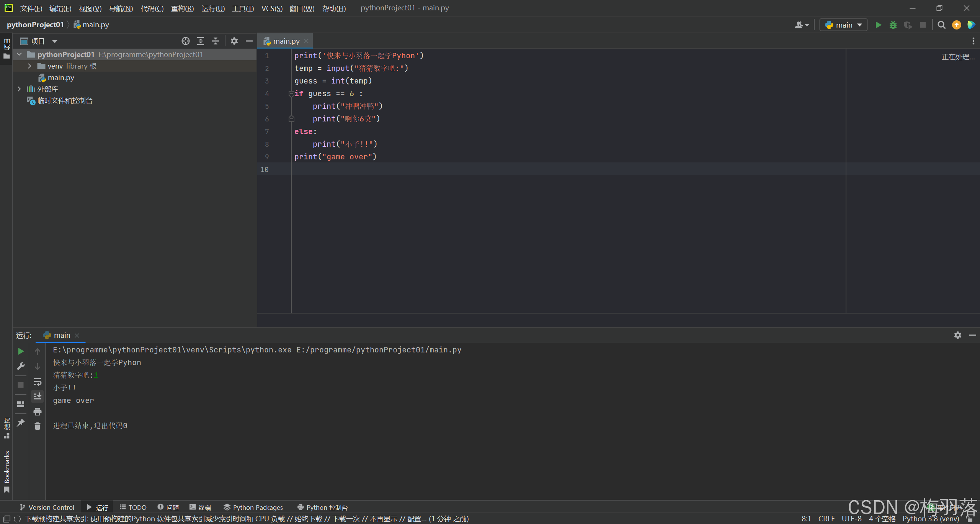Toggle soft-wrap in run console
The width and height of the screenshot is (980, 524).
37,382
